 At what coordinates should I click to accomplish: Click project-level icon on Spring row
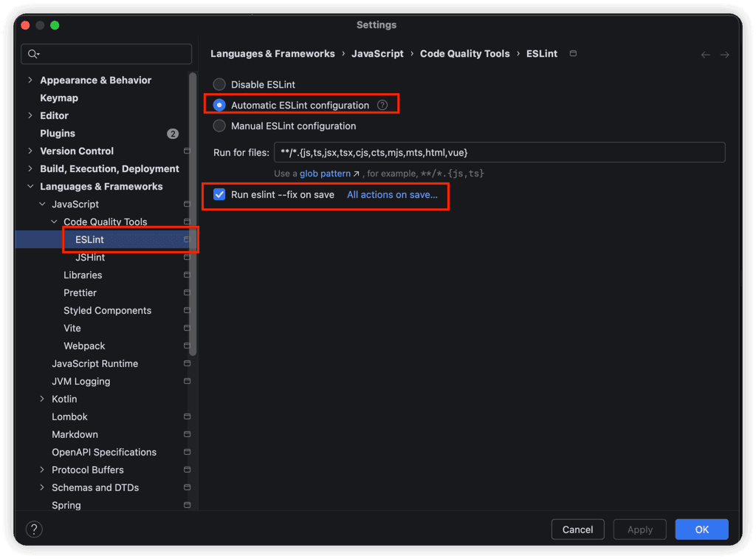click(187, 505)
